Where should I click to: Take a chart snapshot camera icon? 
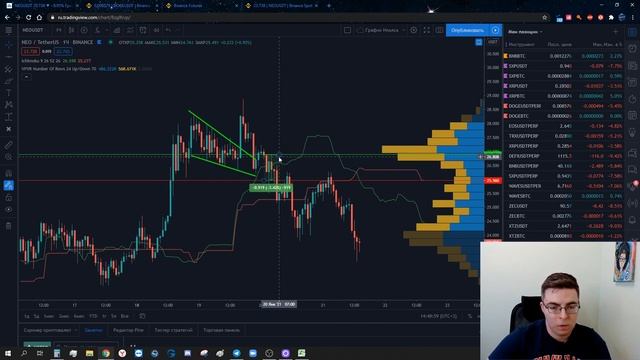(x=439, y=30)
